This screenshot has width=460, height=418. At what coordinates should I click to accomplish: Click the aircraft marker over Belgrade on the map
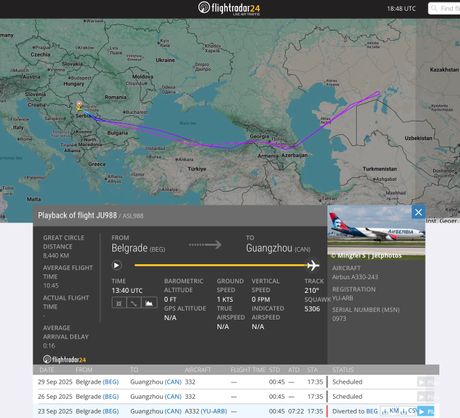coord(79,106)
